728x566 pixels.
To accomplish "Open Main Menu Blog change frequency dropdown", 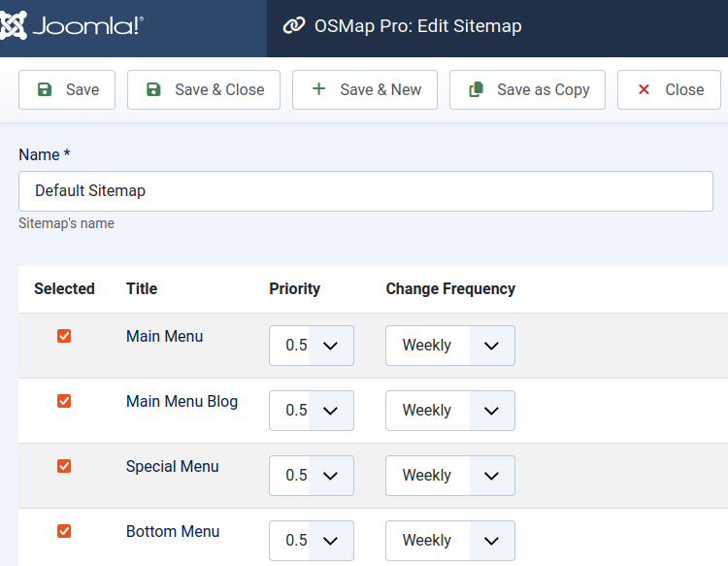I will pyautogui.click(x=450, y=411).
